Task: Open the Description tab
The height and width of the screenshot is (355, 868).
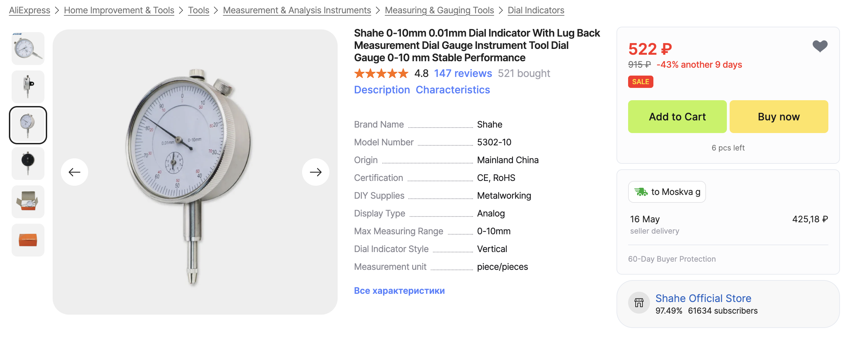Action: [382, 90]
